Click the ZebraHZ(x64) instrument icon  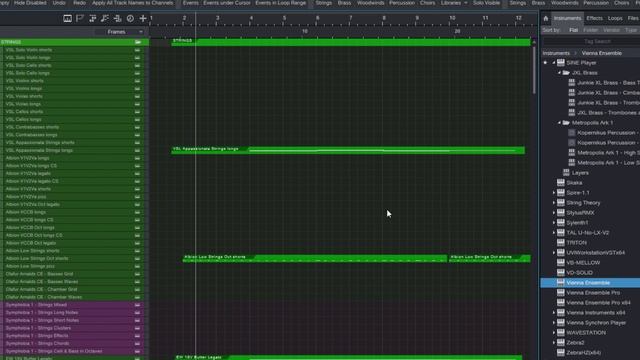click(561, 353)
